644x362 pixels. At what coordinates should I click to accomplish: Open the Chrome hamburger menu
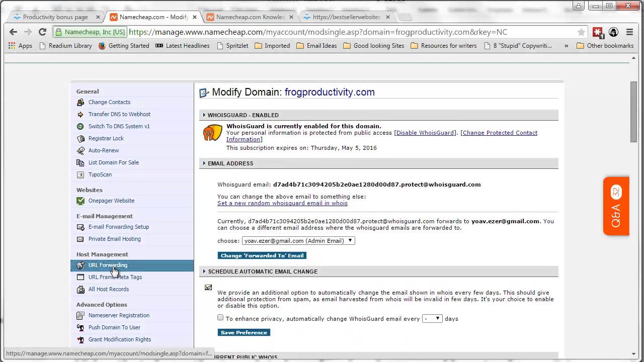[x=629, y=32]
